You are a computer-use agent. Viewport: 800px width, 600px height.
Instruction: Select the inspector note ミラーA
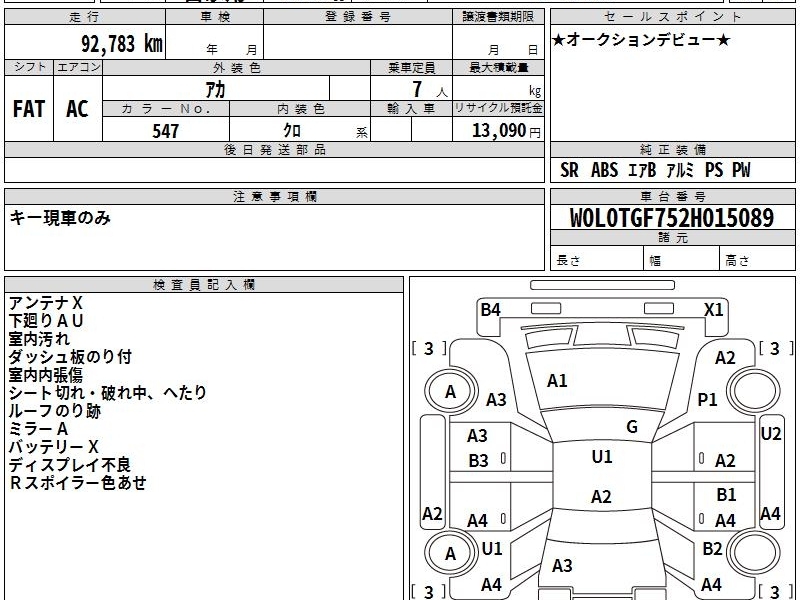[x=38, y=429]
